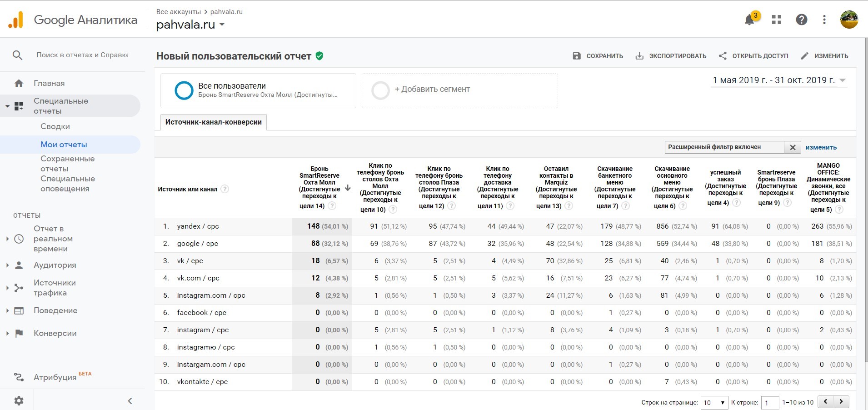
Task: Open Сводки in the sidebar
Action: click(x=55, y=126)
